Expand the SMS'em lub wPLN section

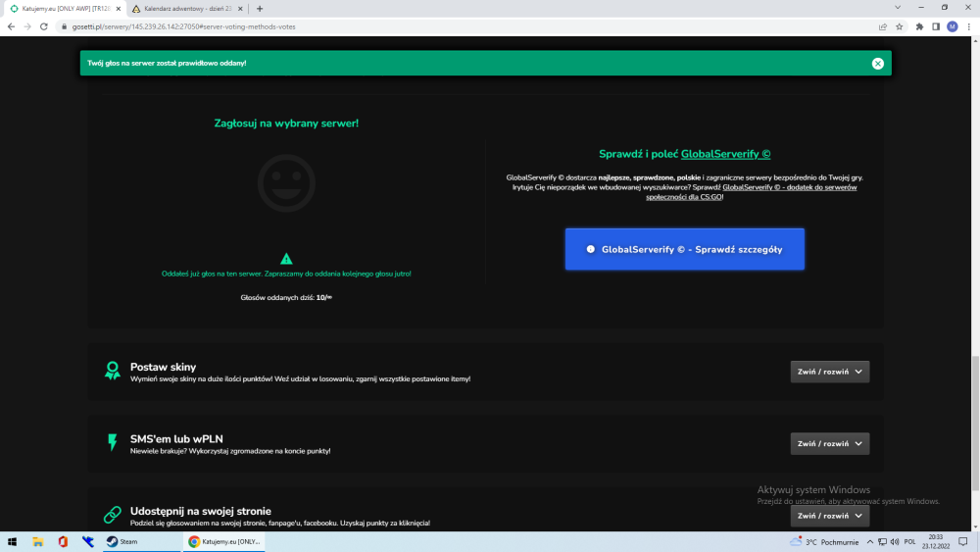pyautogui.click(x=829, y=443)
